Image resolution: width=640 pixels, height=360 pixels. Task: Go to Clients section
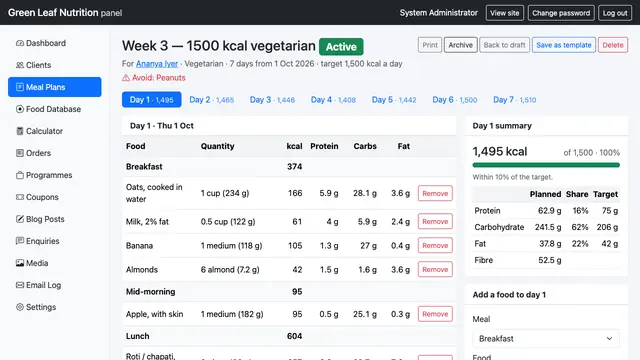click(x=55, y=65)
